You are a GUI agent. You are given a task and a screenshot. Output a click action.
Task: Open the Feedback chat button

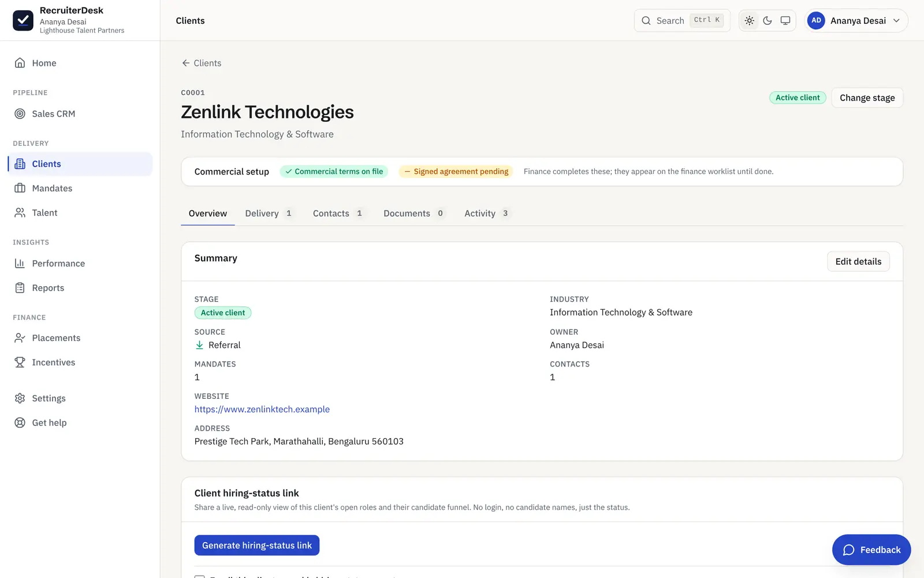871,550
